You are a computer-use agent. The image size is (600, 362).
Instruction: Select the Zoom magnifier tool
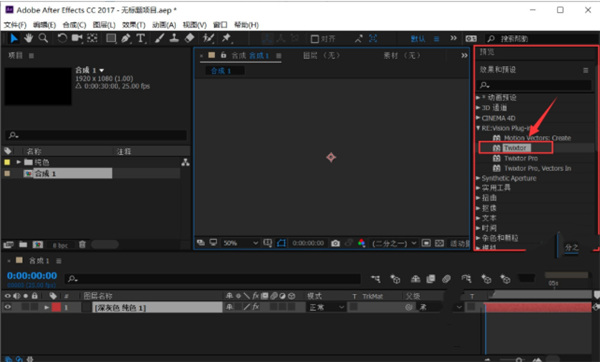(x=43, y=38)
